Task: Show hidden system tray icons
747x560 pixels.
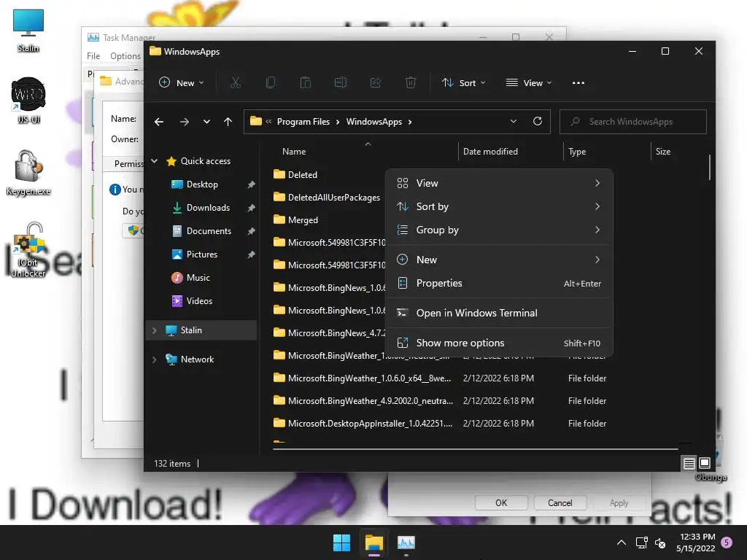Action: 622,542
